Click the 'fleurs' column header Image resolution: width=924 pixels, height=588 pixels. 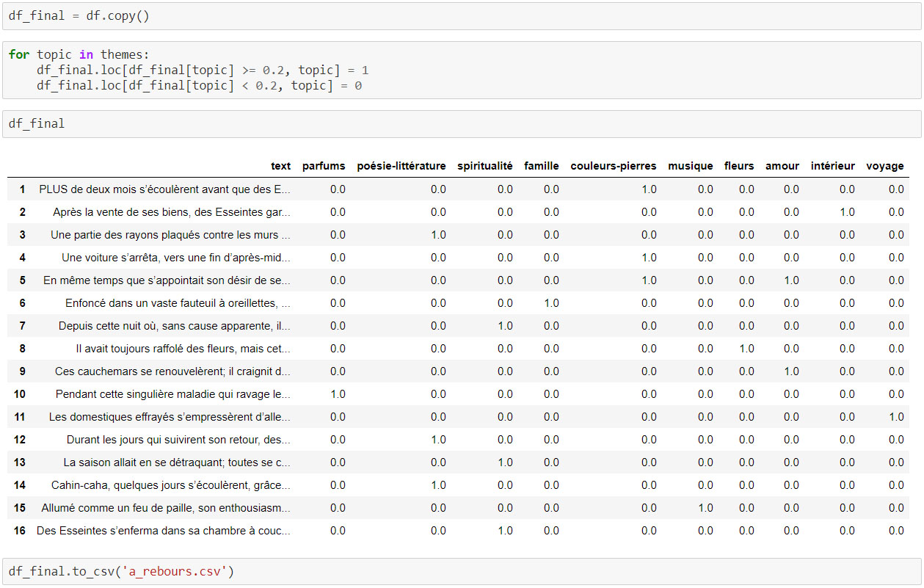[x=739, y=166]
